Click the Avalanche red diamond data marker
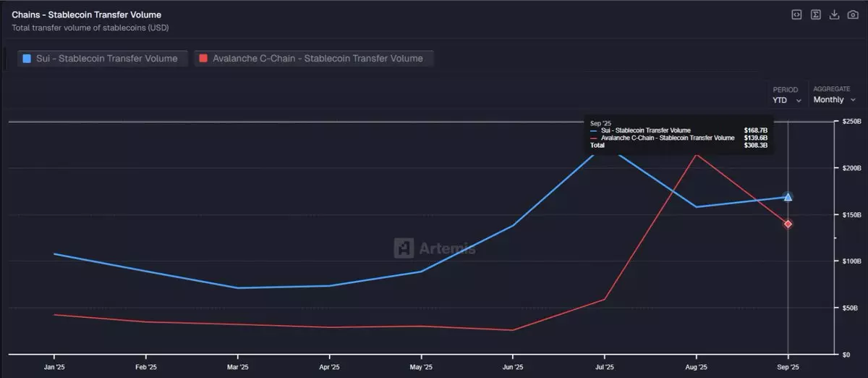Viewport: 868px width, 378px height. 788,224
